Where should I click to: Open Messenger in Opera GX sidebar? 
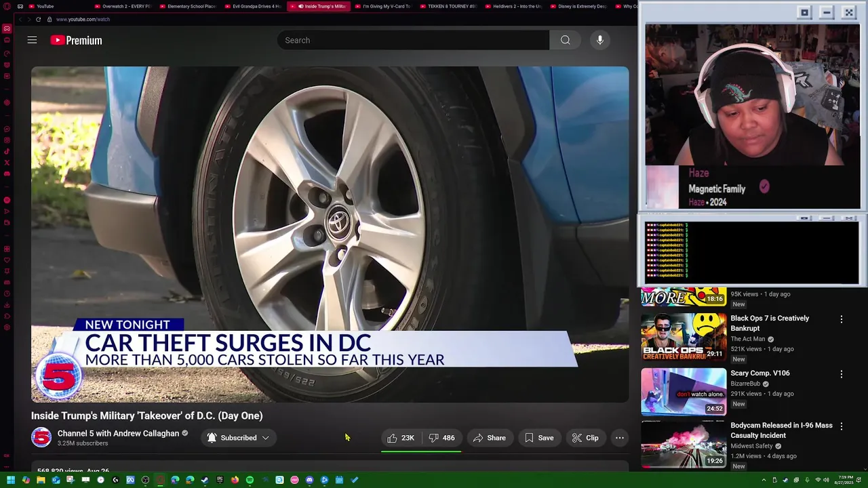7,129
